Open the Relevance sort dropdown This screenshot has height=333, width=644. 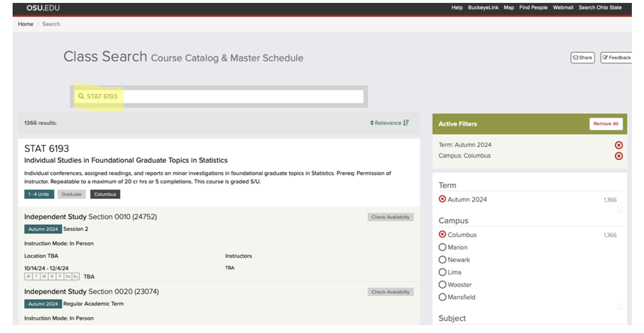point(386,123)
